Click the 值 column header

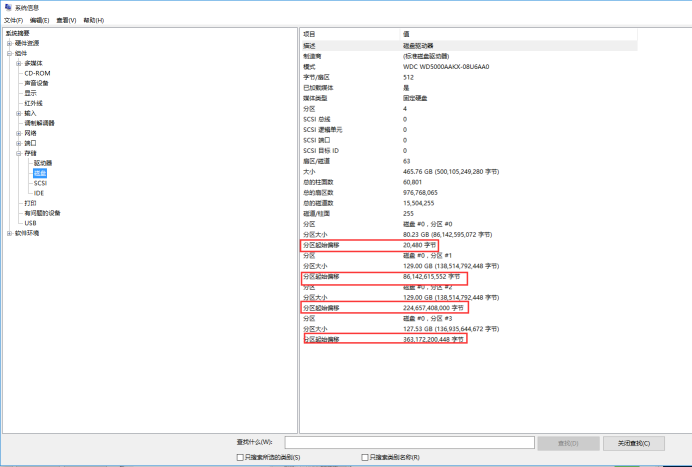pyautogui.click(x=519, y=34)
